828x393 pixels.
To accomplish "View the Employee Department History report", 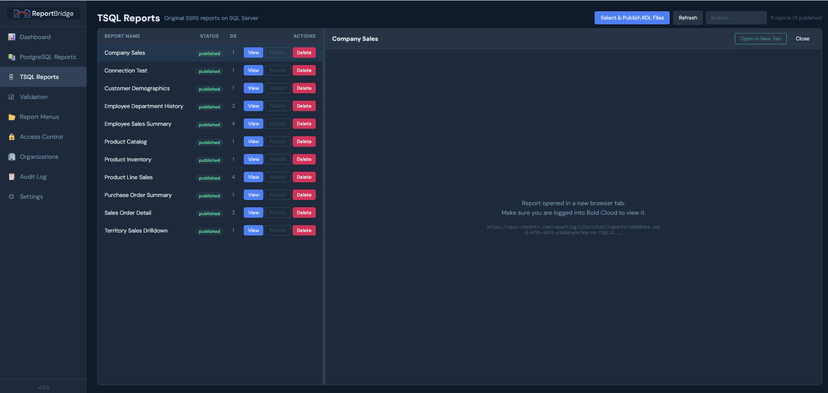I will [253, 106].
